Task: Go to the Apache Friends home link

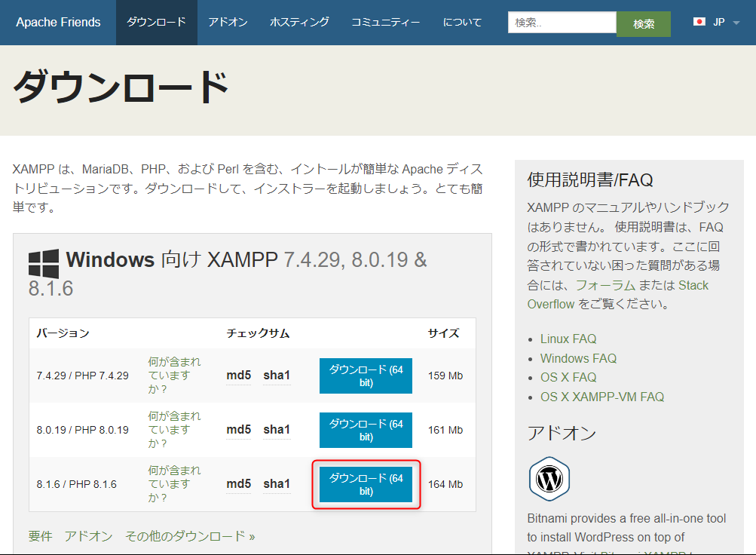Action: click(58, 22)
